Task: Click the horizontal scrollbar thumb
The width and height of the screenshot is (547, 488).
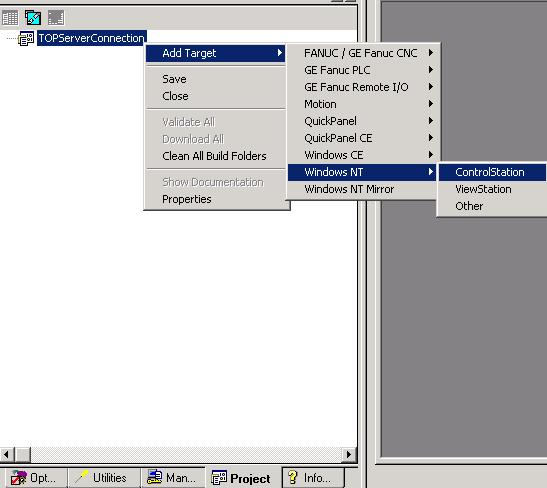Action: point(23,455)
